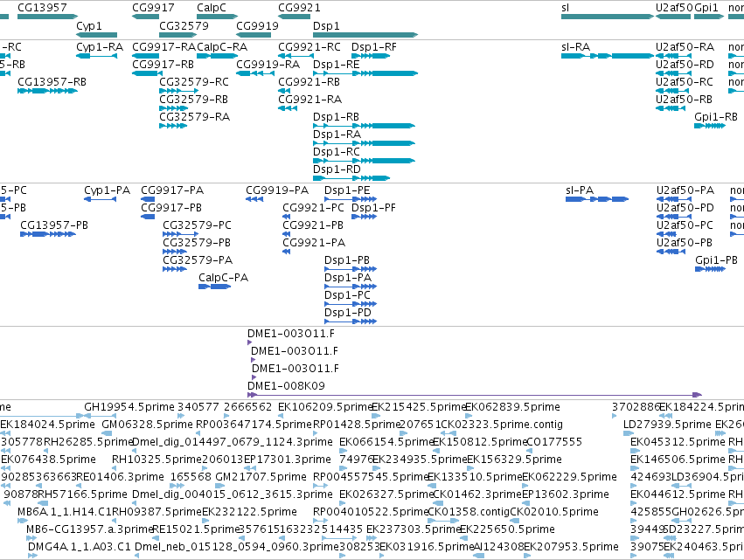Select protein CG9917-PB
This screenshot has height=560, width=744.
pyautogui.click(x=148, y=217)
